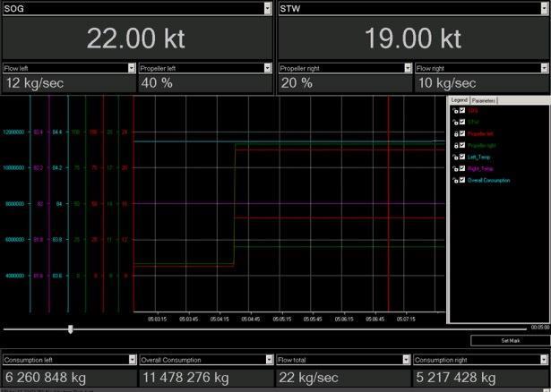Image resolution: width=551 pixels, height=392 pixels.
Task: Expand the STW parameter dropdown
Action: pos(543,8)
